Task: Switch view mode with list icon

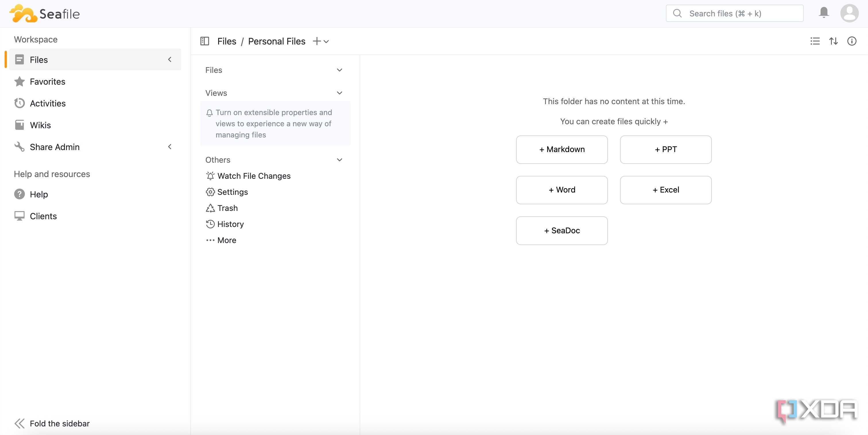Action: tap(815, 41)
